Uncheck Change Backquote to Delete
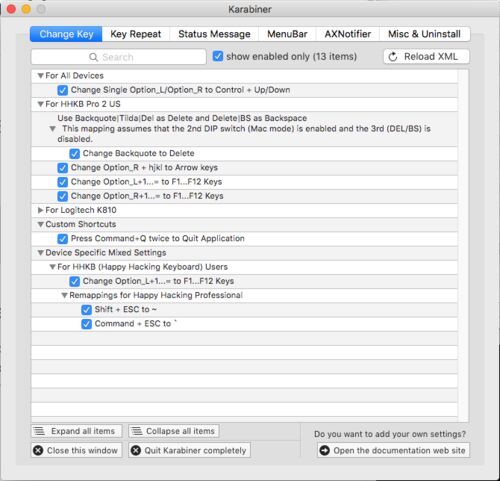 pyautogui.click(x=74, y=154)
